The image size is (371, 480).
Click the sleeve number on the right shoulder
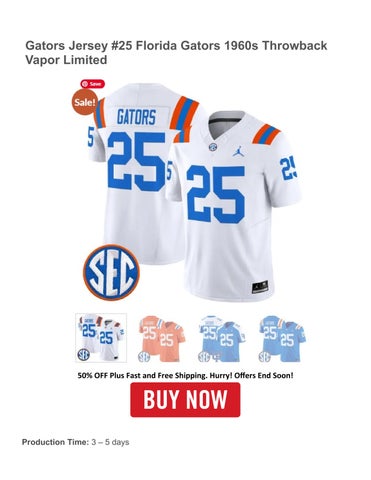point(289,168)
